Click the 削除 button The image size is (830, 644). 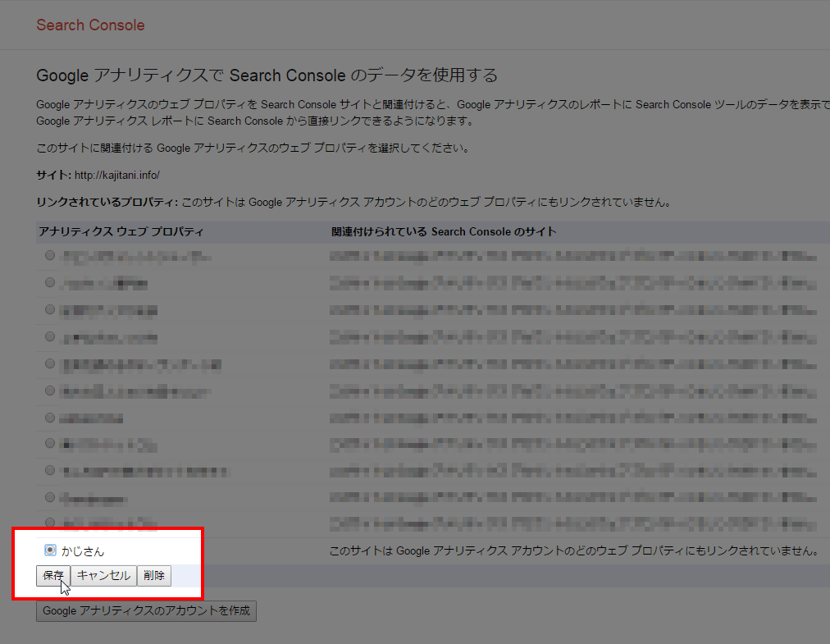(x=154, y=576)
